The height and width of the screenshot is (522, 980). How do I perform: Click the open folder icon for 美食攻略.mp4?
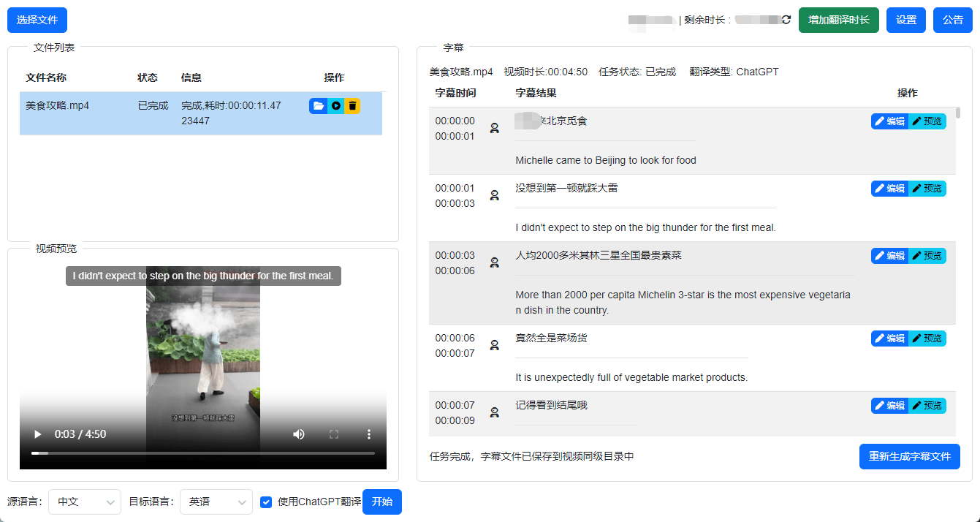click(318, 106)
